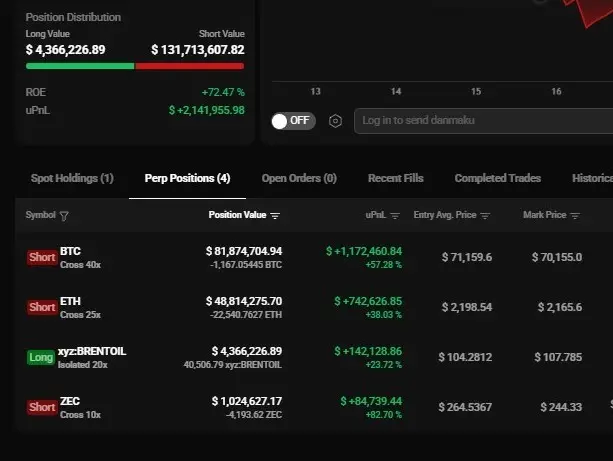Click ZEC entry price $264.5367
The height and width of the screenshot is (461, 613).
tap(465, 407)
